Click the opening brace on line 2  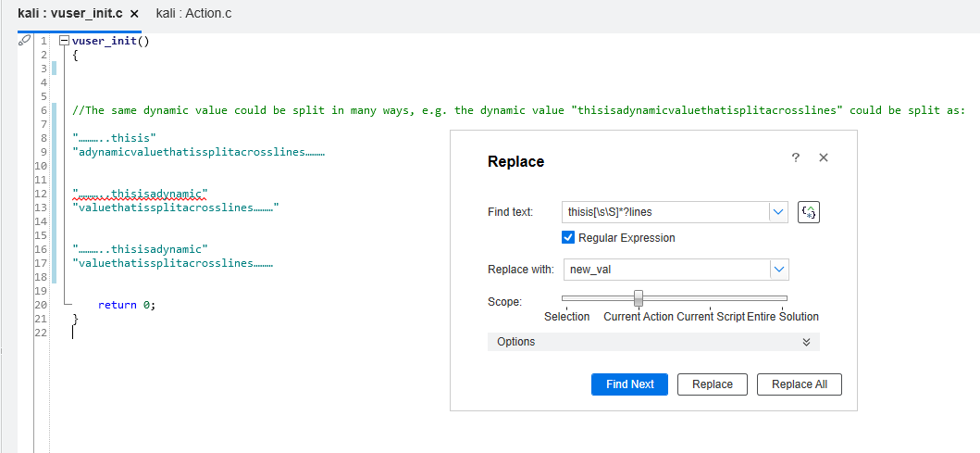75,55
